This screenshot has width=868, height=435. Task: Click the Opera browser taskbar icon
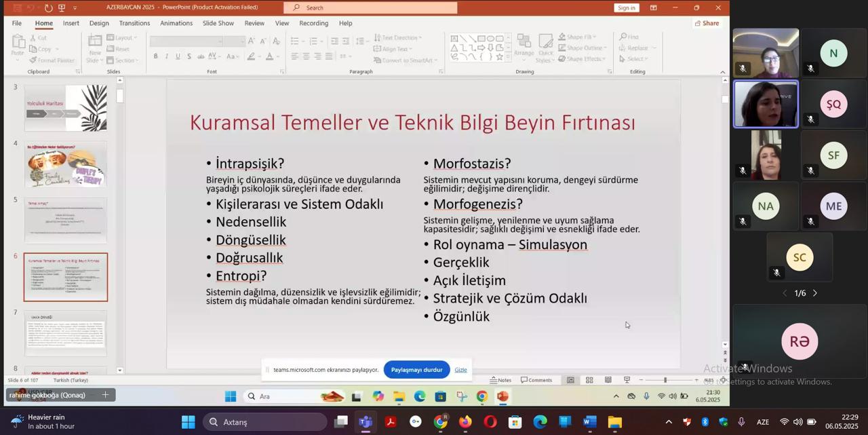(x=490, y=422)
